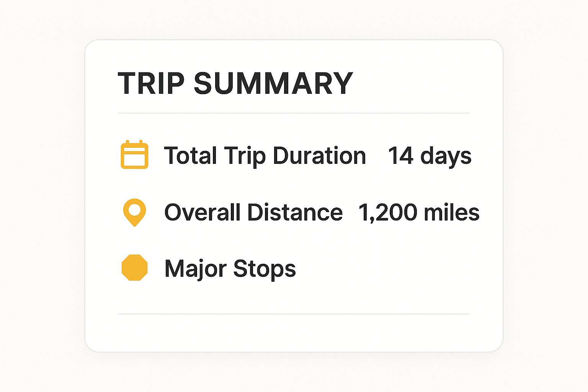Image resolution: width=588 pixels, height=392 pixels.
Task: Click the yellow map pin icon
Action: [134, 212]
